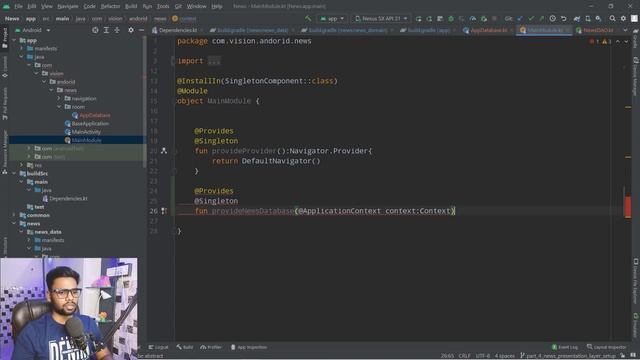The width and height of the screenshot is (640, 360).
Task: Click gutter icon on line 26
Action: click(x=164, y=211)
